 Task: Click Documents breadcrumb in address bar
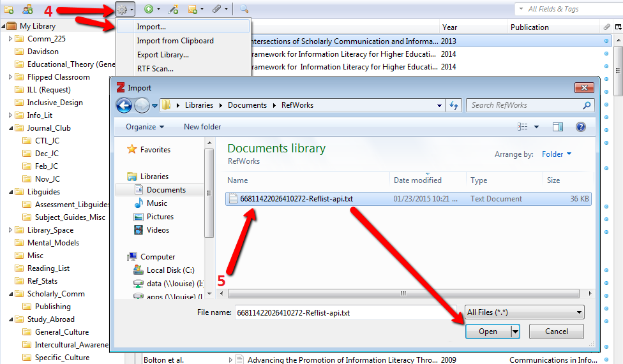tap(247, 105)
